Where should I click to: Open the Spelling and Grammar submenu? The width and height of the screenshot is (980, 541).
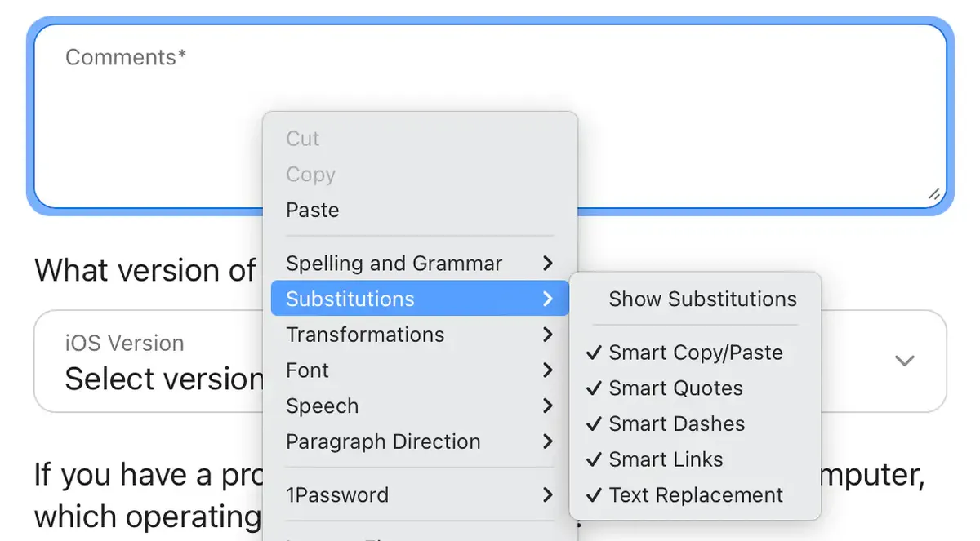tap(394, 263)
